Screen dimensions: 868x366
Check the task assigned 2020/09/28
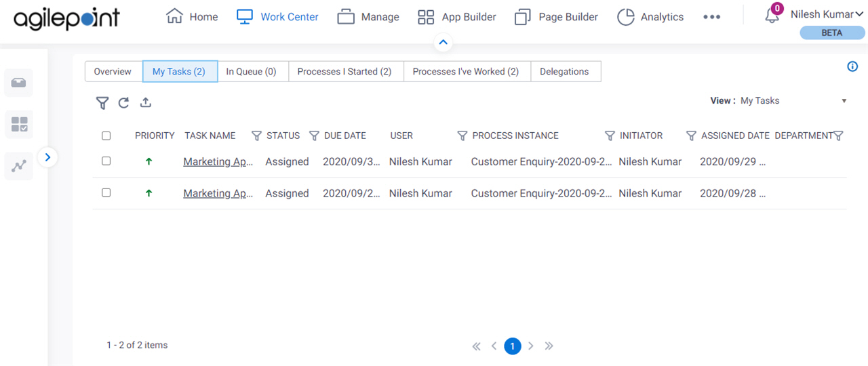coord(106,193)
